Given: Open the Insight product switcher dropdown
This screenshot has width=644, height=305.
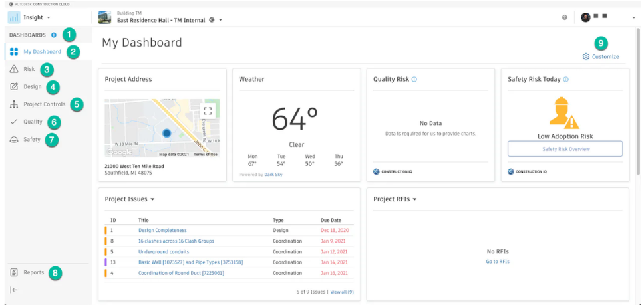Looking at the screenshot, I should pyautogui.click(x=49, y=18).
